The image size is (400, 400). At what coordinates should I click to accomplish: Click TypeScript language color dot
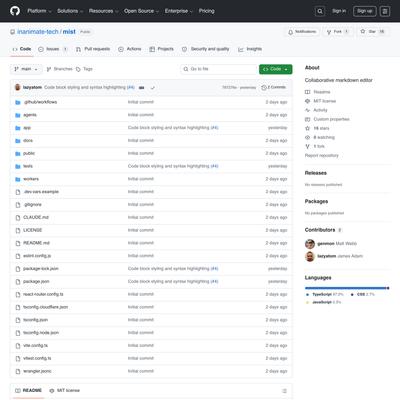tap(307, 295)
